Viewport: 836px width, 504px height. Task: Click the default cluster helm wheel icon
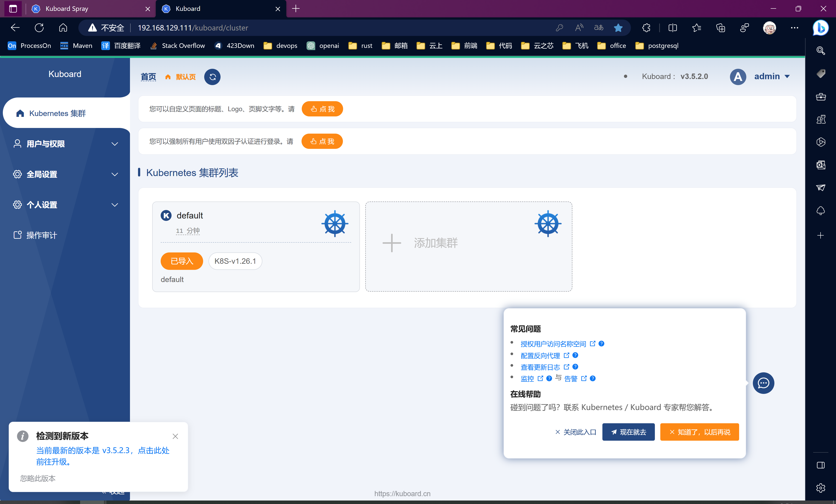click(335, 223)
